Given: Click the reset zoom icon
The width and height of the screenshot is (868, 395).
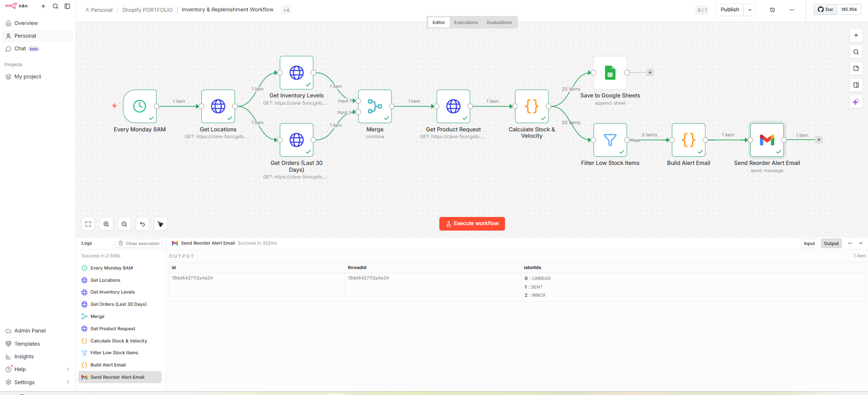Looking at the screenshot, I should pos(143,224).
